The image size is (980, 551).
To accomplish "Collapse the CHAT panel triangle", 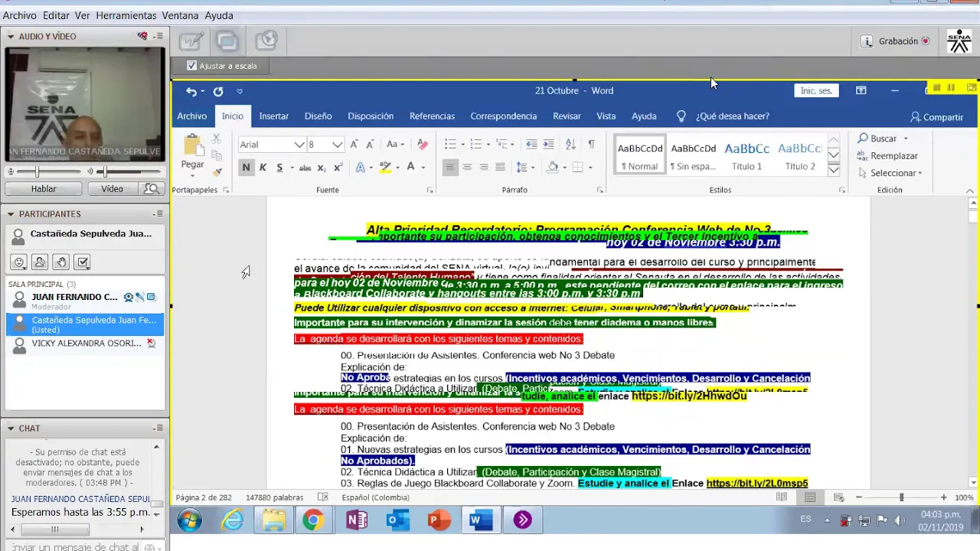I will (x=11, y=429).
